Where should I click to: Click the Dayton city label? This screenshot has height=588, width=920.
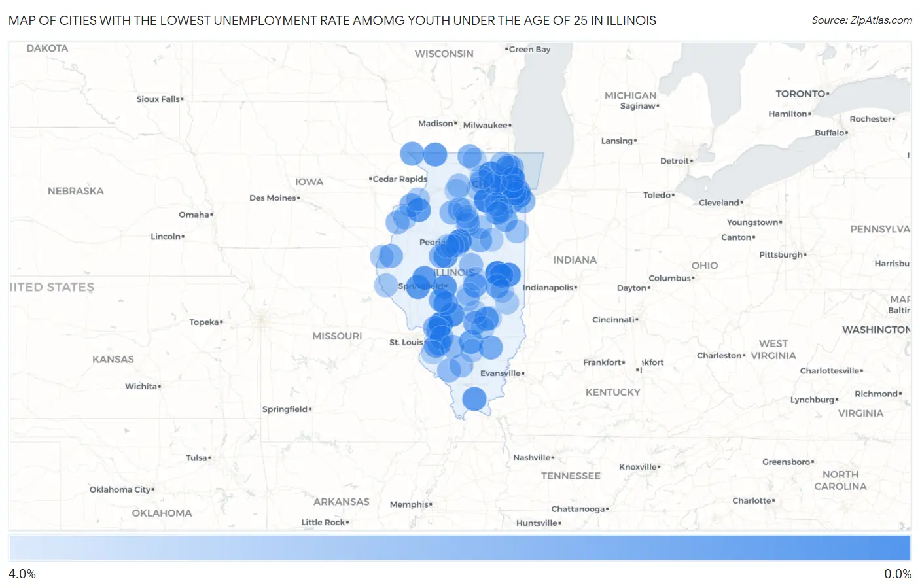[x=633, y=288]
